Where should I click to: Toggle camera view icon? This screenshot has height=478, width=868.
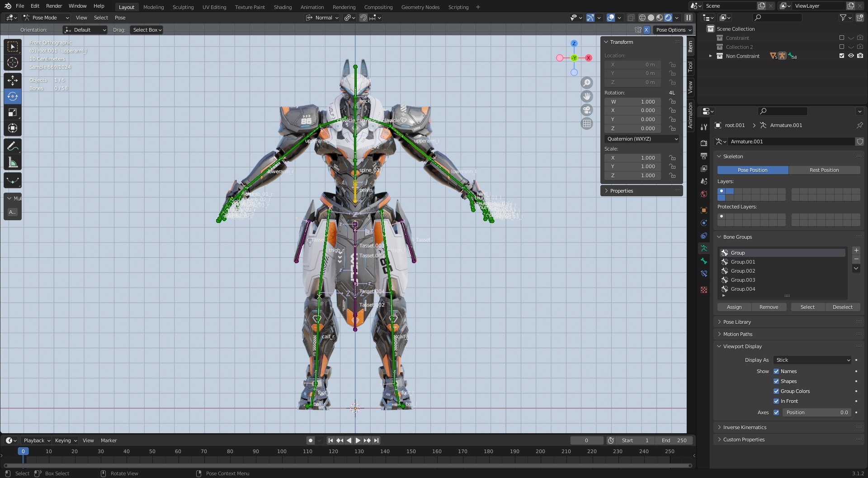[587, 109]
